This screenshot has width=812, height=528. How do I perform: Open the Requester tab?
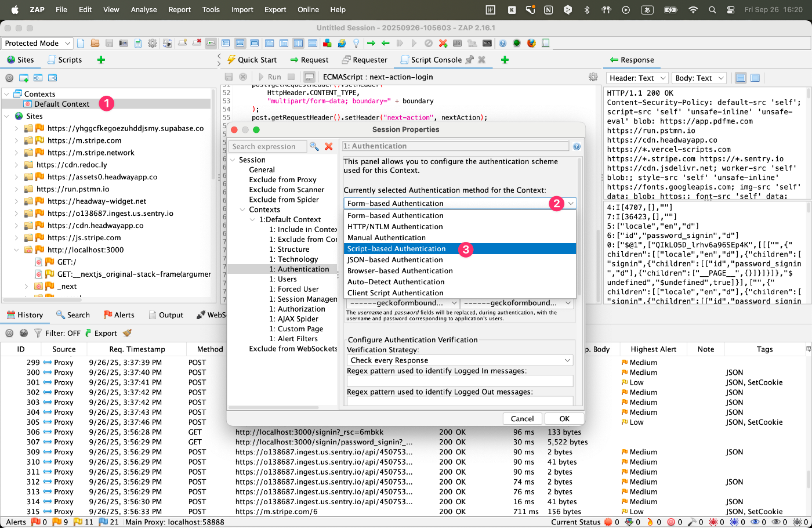pyautogui.click(x=364, y=60)
